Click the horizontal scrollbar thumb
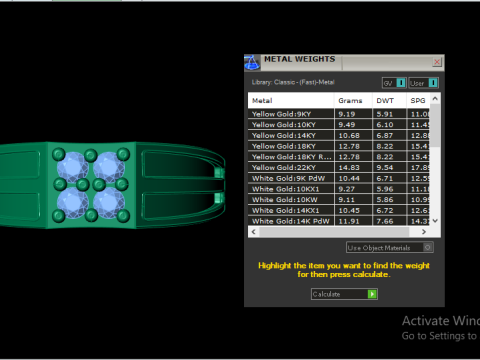Viewport: 480px width, 360px height. pyautogui.click(x=334, y=232)
